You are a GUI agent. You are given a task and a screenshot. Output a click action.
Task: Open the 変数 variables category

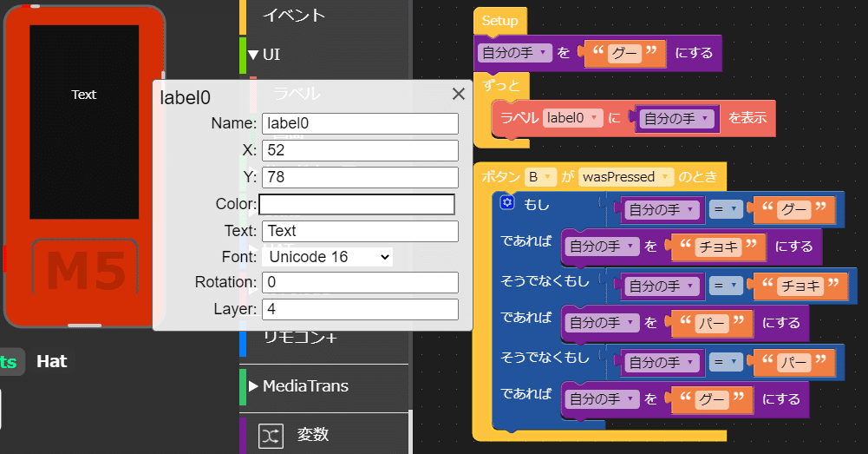[313, 434]
